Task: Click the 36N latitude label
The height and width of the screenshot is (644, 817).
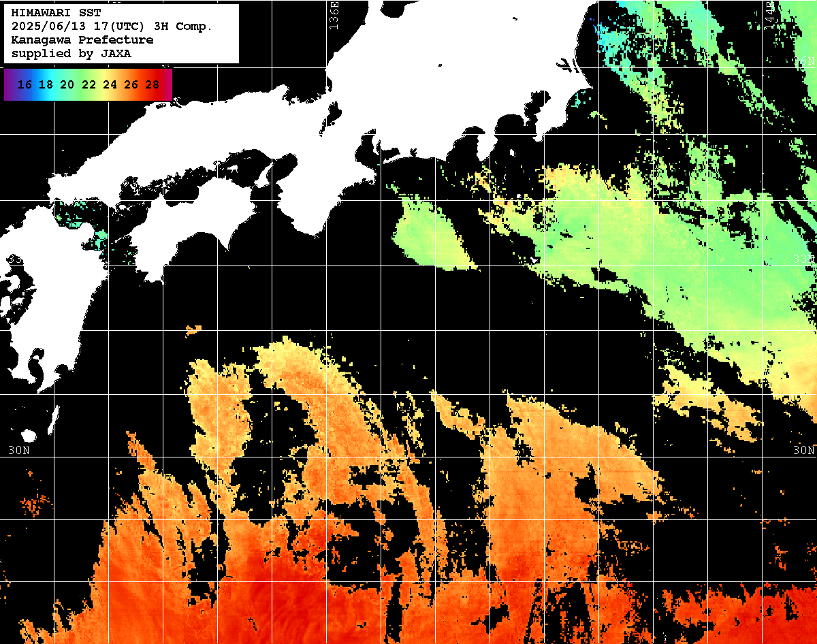Action: pyautogui.click(x=804, y=61)
